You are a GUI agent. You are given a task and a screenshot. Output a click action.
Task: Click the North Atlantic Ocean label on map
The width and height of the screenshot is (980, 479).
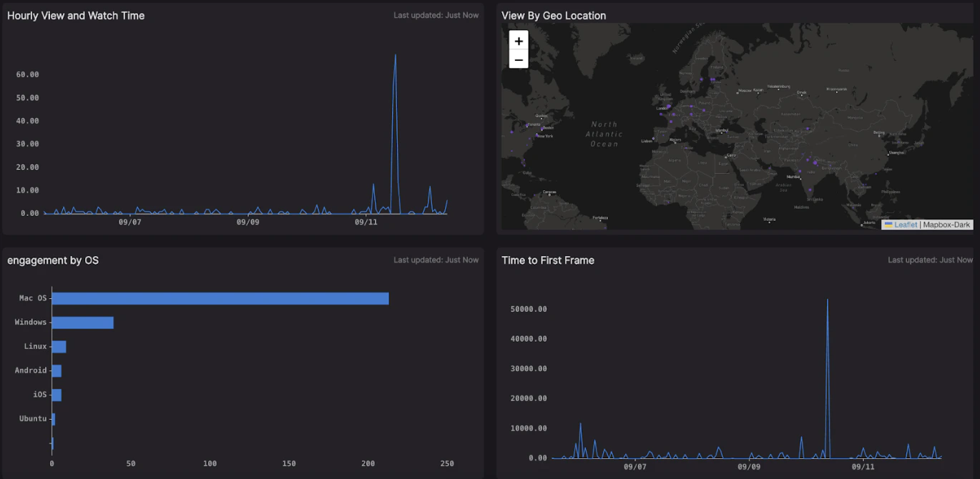click(x=604, y=134)
